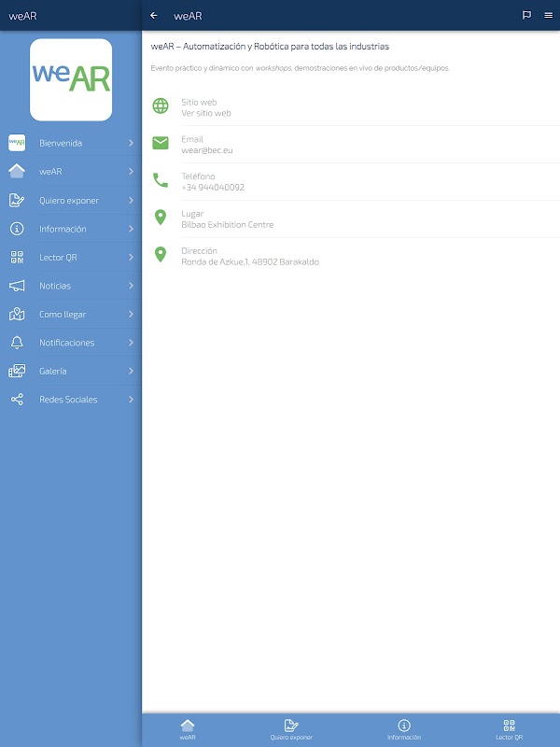Click the Como llegar map icon
Image resolution: width=560 pixels, height=747 pixels.
pos(17,314)
